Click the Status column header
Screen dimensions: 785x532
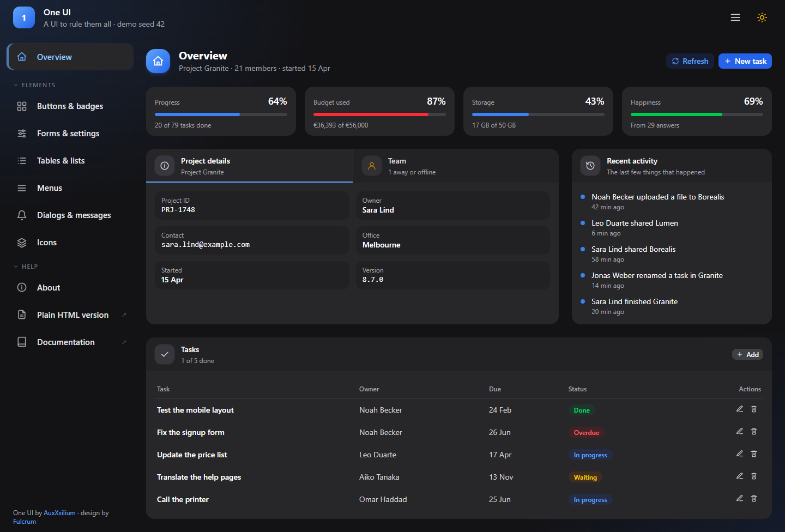click(x=577, y=389)
